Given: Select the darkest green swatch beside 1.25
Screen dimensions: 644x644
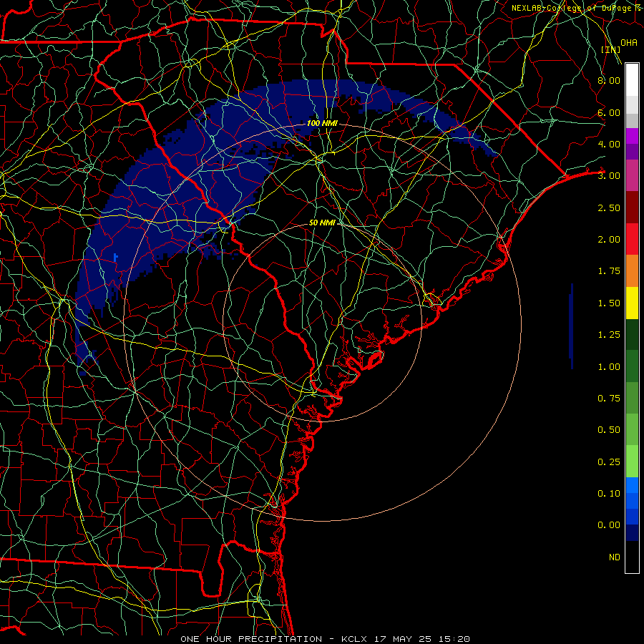Looking at the screenshot, I should point(632,335).
